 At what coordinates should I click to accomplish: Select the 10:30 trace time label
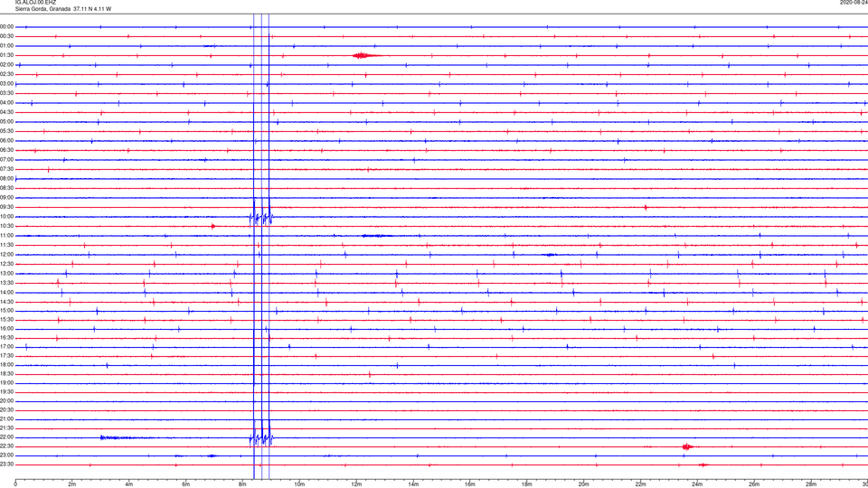(6, 226)
